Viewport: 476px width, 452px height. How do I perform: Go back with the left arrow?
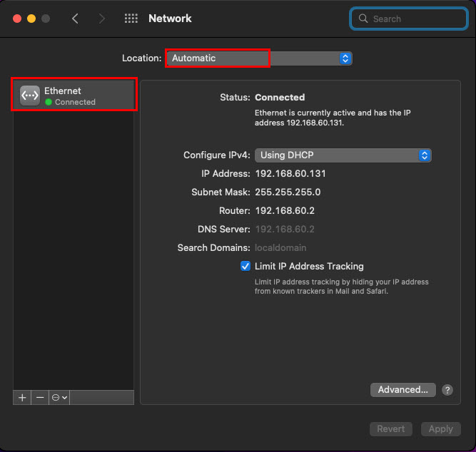[75, 19]
